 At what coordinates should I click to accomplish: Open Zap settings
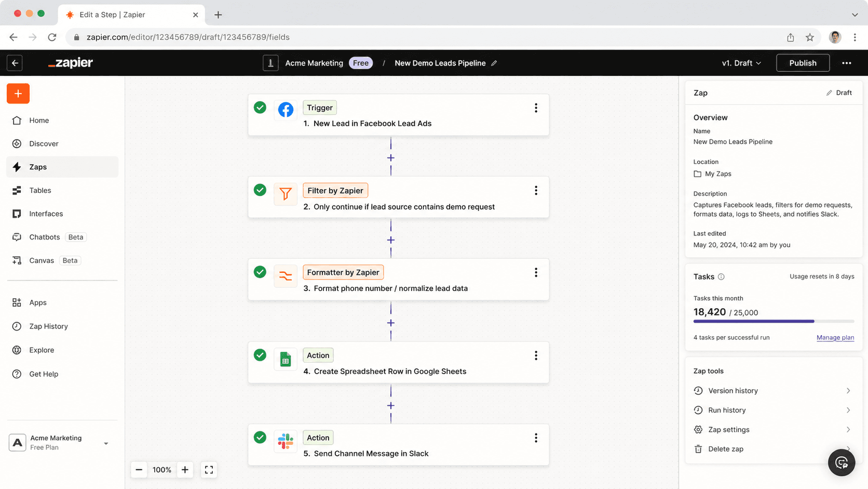click(774, 430)
